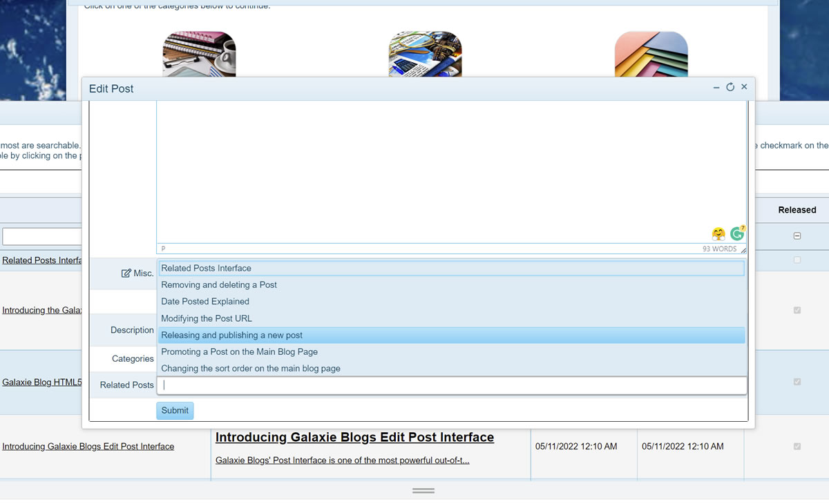Click the Edit Post title bar label
Screen dimensions: 829x504
[111, 88]
